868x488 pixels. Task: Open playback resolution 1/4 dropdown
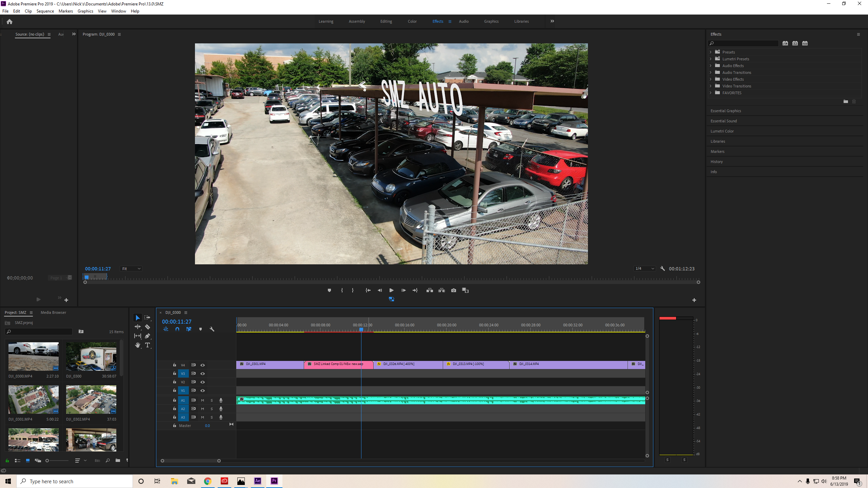644,268
